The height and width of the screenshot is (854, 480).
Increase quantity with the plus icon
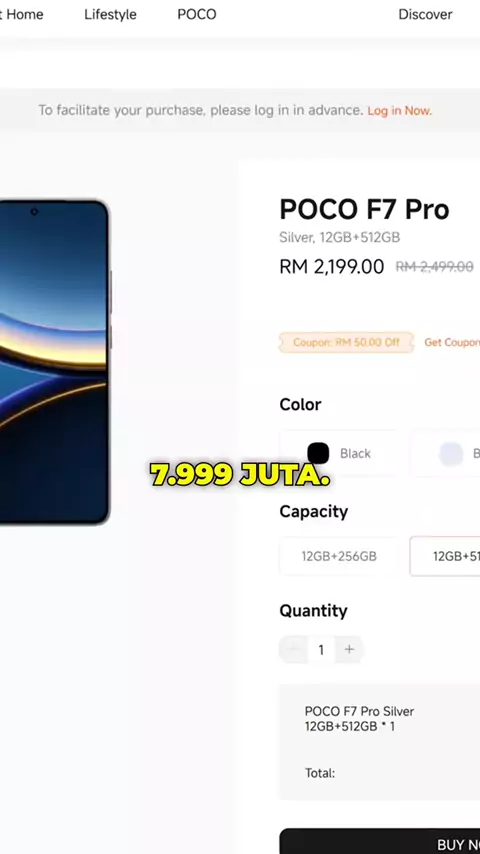click(x=349, y=649)
